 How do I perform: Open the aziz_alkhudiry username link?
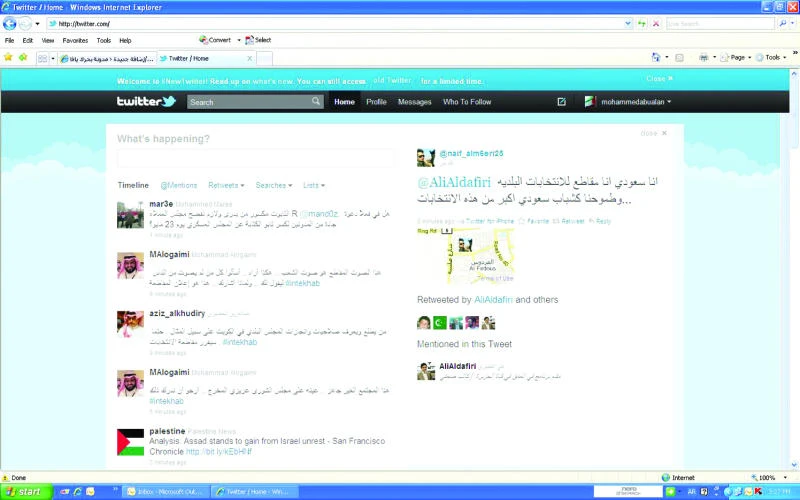(177, 313)
